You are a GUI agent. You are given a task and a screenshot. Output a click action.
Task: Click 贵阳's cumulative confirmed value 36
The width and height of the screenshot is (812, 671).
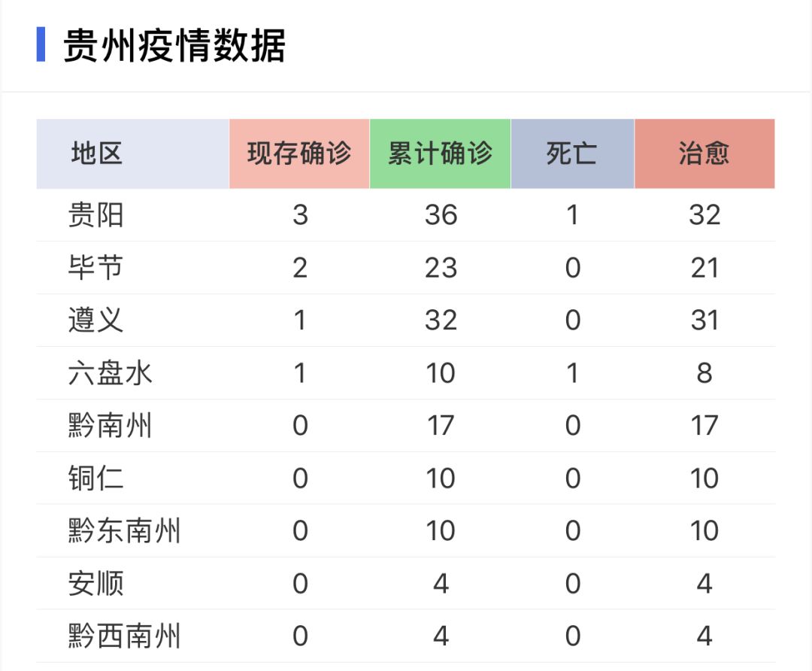pos(441,215)
